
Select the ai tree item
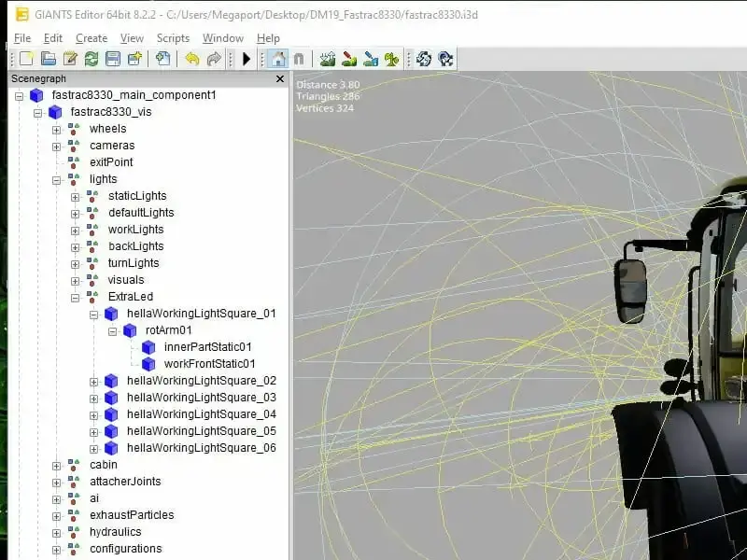coord(94,498)
